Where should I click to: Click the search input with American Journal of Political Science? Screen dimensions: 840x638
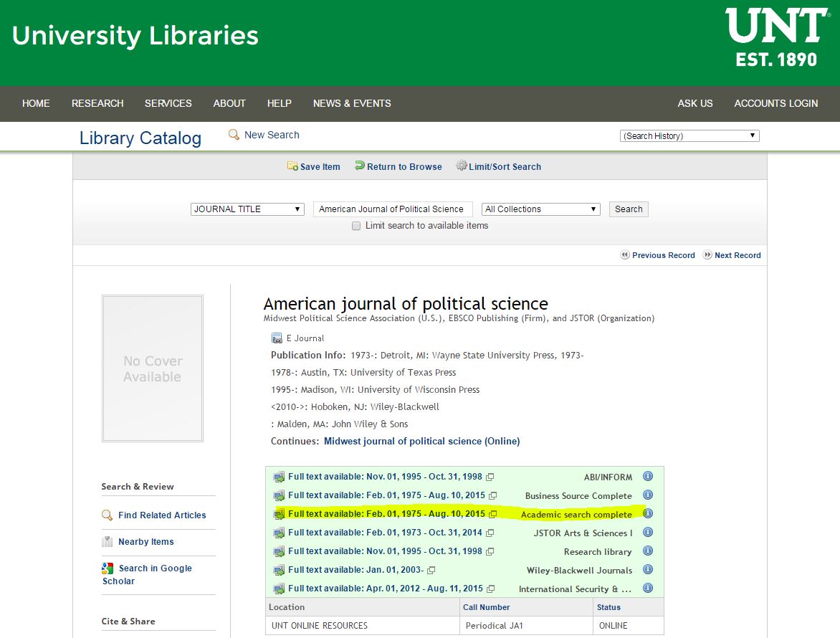pos(393,209)
